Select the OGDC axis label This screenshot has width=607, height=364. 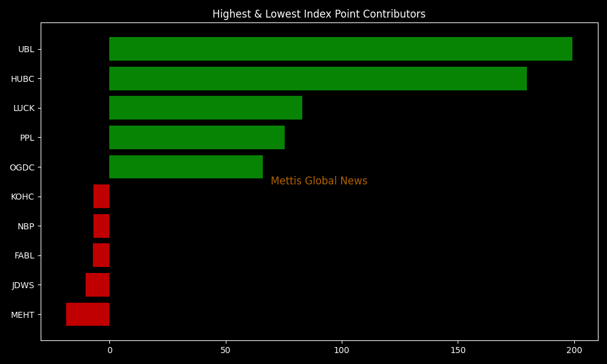[x=22, y=167]
